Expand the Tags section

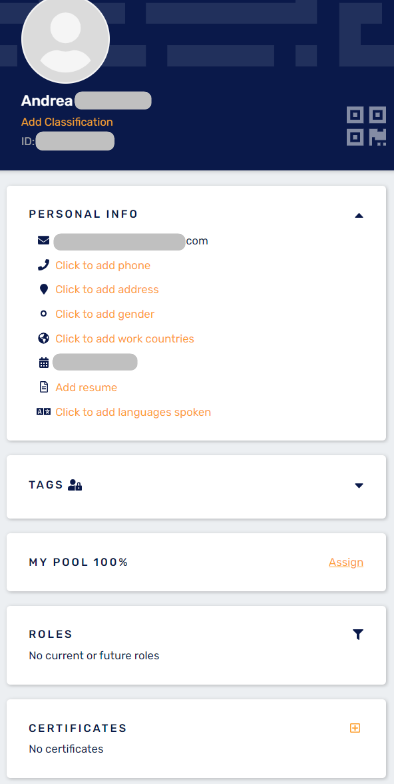tap(358, 485)
